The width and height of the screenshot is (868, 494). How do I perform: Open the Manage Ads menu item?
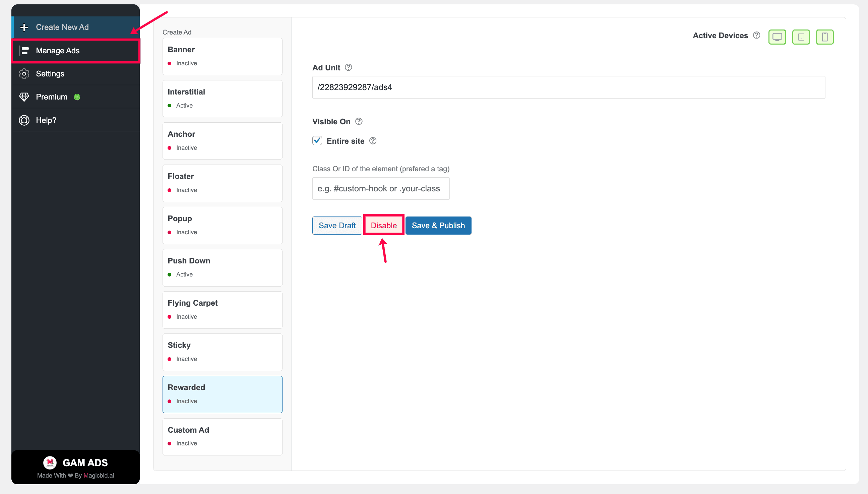[x=76, y=51]
